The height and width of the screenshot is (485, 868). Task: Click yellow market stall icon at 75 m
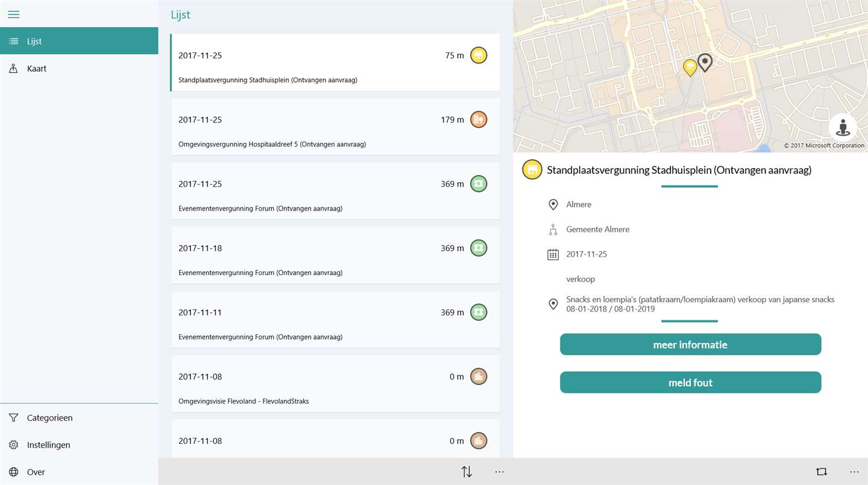479,55
